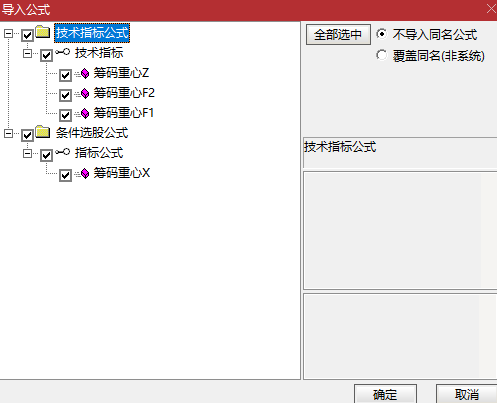This screenshot has width=497, height=403.
Task: Click the magenta cube icon beside 筹码重心F1
Action: [85, 113]
